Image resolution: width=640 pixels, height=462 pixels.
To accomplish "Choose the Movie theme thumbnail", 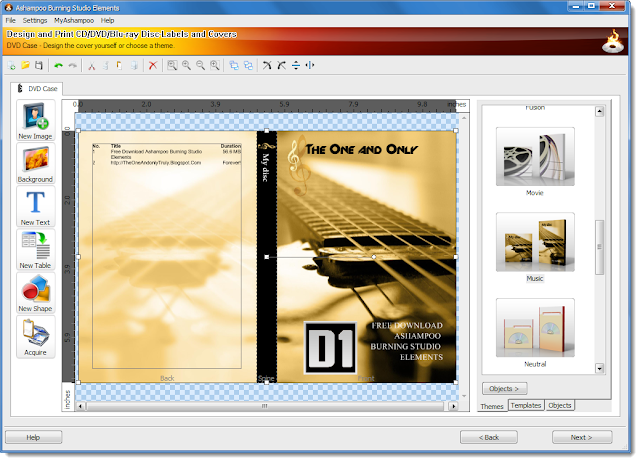I will (x=535, y=157).
